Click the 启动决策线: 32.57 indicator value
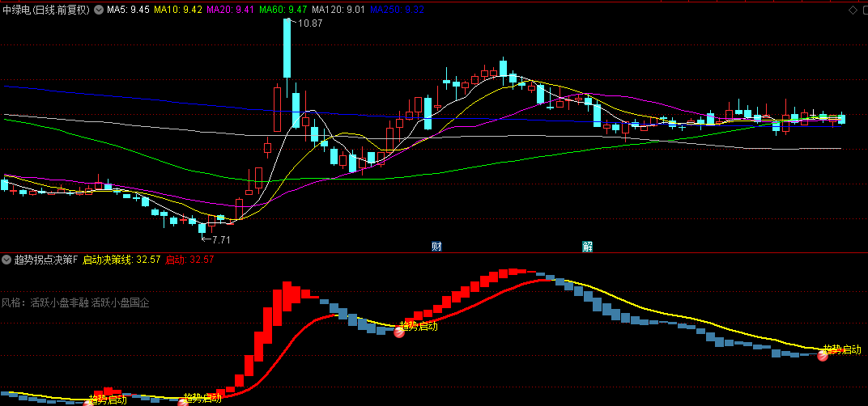The image size is (868, 406). click(x=121, y=260)
